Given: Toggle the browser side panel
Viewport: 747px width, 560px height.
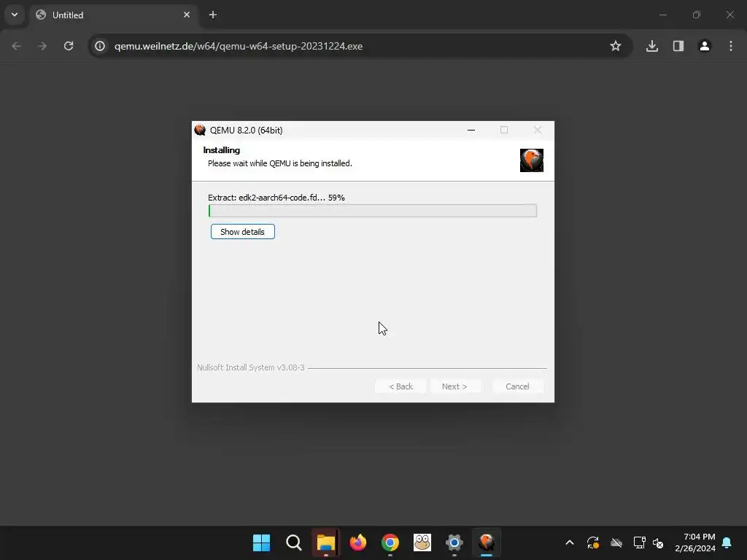Looking at the screenshot, I should (678, 46).
